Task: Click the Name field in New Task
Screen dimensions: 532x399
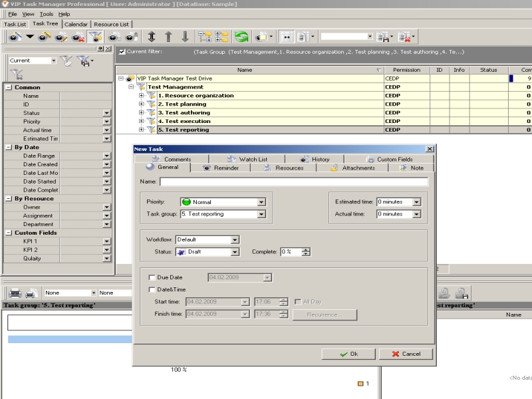Action: click(294, 182)
